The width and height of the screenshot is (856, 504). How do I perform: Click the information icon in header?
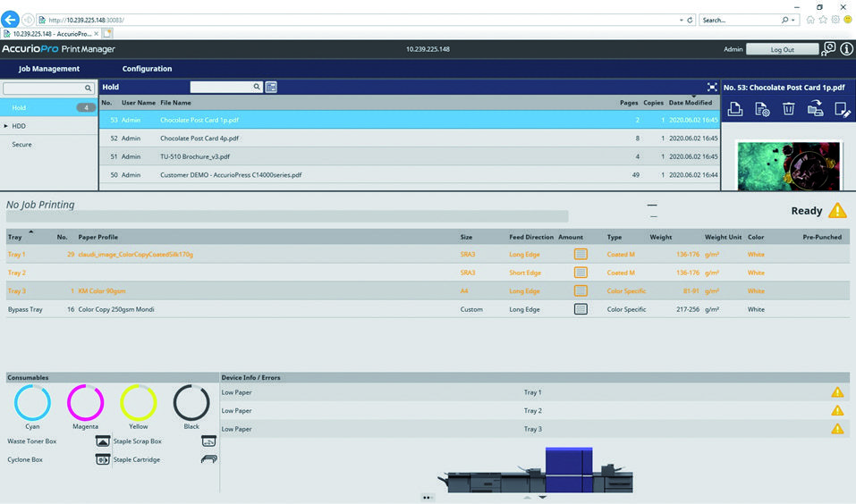click(x=846, y=49)
